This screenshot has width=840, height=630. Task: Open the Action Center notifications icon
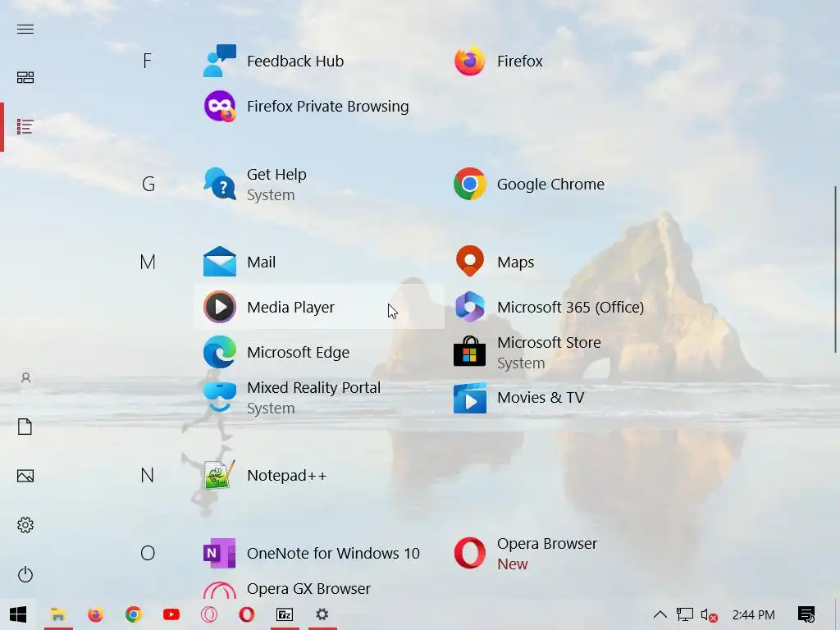[x=806, y=614]
